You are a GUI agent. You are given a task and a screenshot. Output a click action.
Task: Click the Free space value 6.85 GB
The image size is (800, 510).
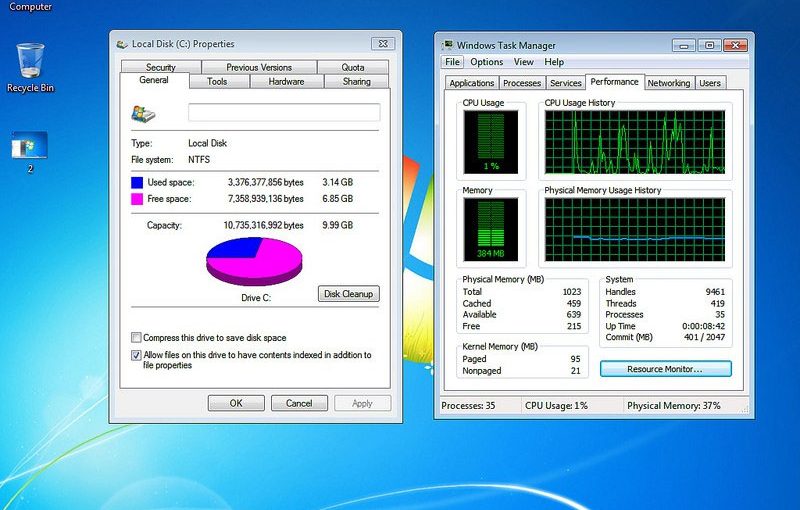[x=337, y=198]
